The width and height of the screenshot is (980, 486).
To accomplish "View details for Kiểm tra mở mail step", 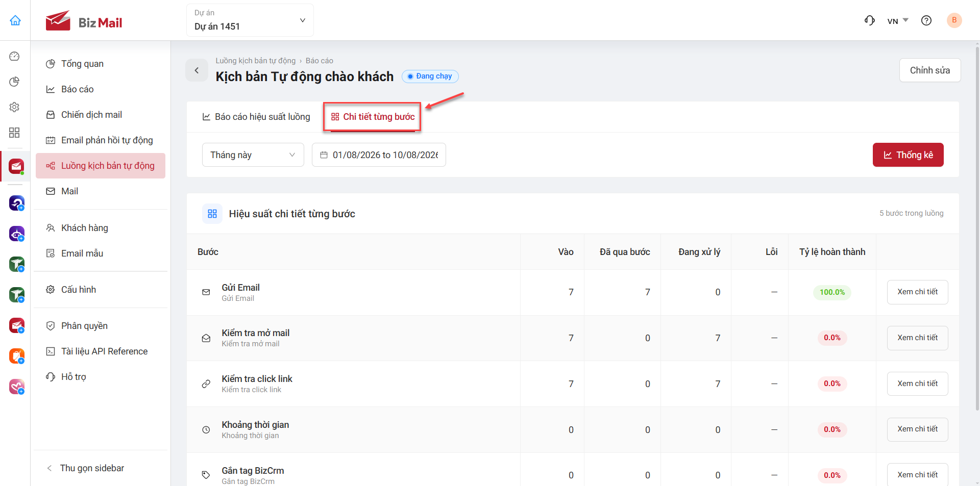I will coord(917,338).
